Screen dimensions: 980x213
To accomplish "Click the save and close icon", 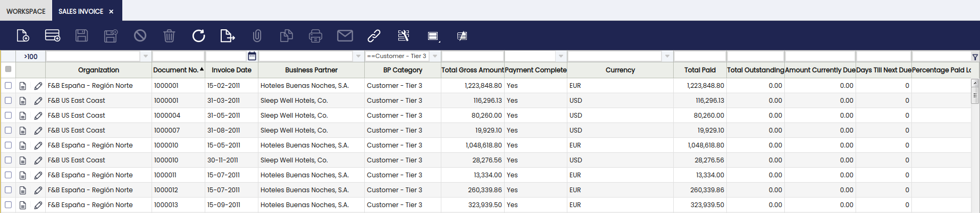I will 111,36.
